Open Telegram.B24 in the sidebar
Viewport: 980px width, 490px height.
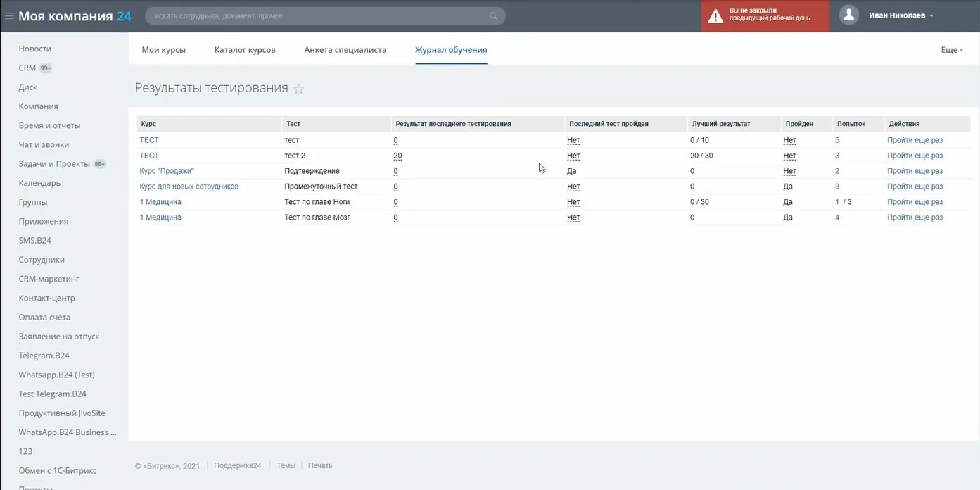click(44, 356)
